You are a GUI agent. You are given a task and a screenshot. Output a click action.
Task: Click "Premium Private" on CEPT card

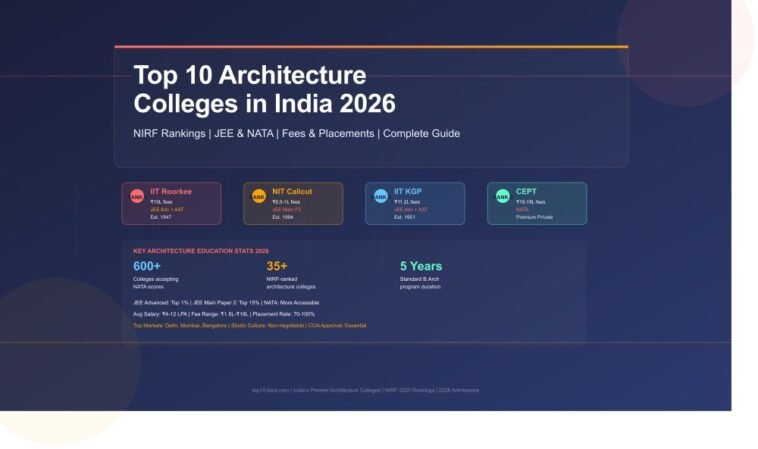click(534, 217)
